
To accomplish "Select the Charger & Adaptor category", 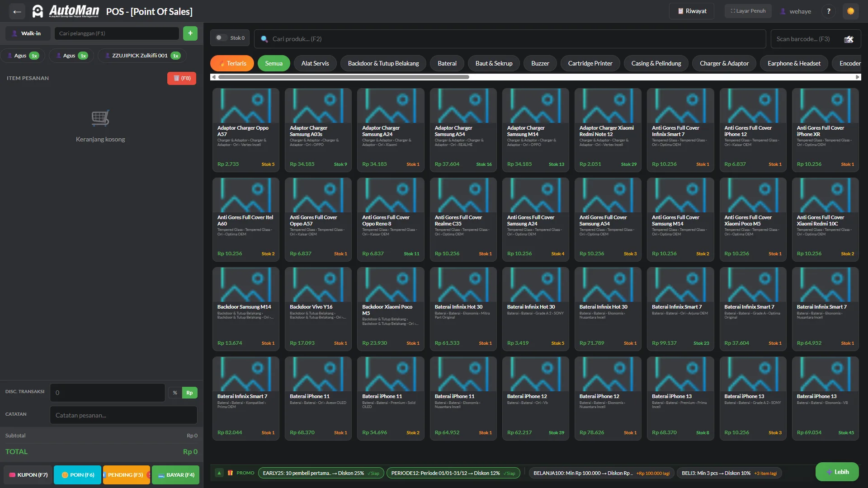I will [x=724, y=63].
